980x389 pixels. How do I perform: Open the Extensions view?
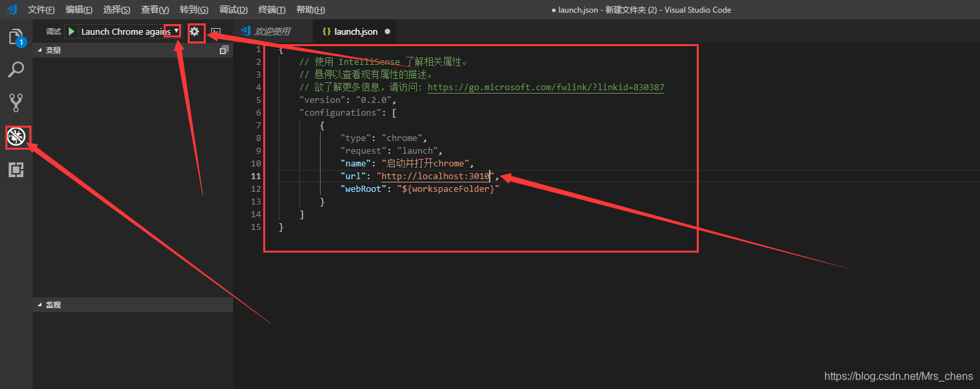tap(18, 169)
